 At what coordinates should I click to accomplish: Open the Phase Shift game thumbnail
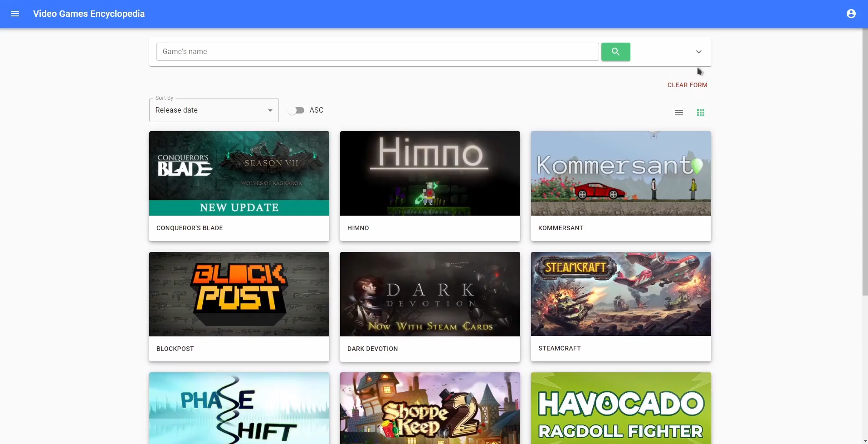[x=239, y=408]
